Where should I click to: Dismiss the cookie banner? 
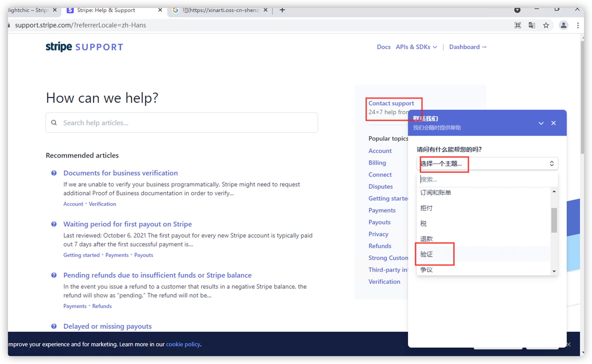click(569, 344)
